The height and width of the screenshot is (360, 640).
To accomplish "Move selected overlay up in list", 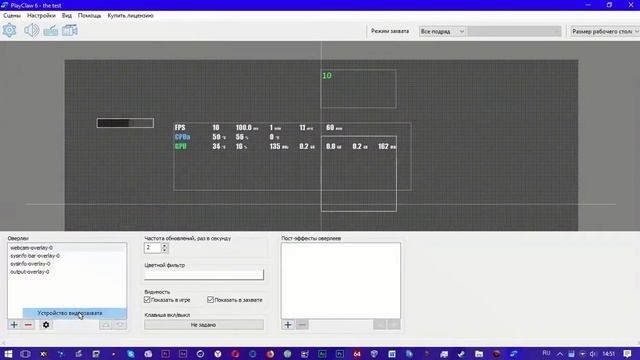I will point(106,325).
